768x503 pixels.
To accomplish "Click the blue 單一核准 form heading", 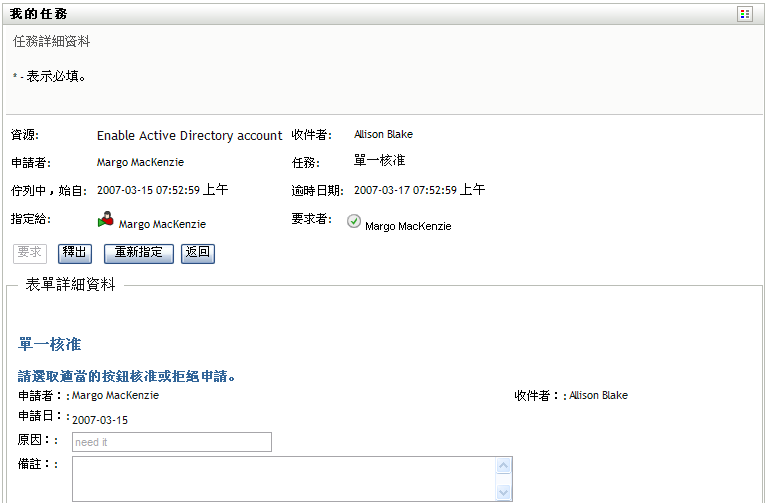I will (49, 345).
